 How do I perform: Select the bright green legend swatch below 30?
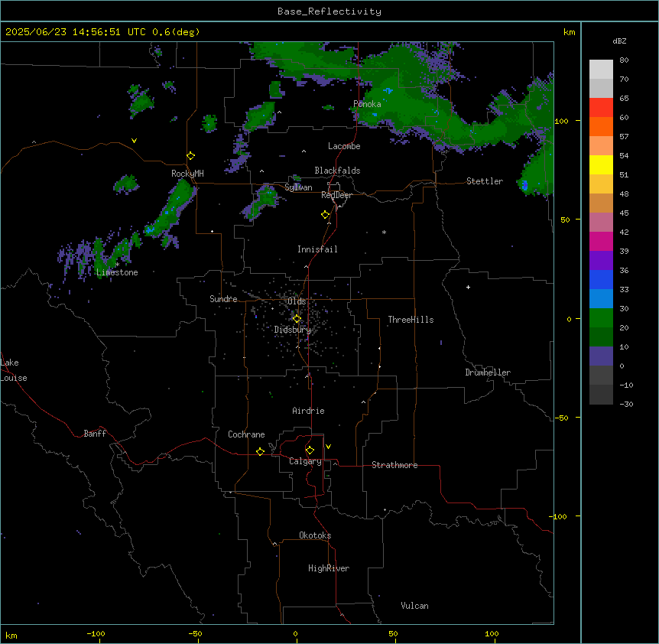coord(601,318)
